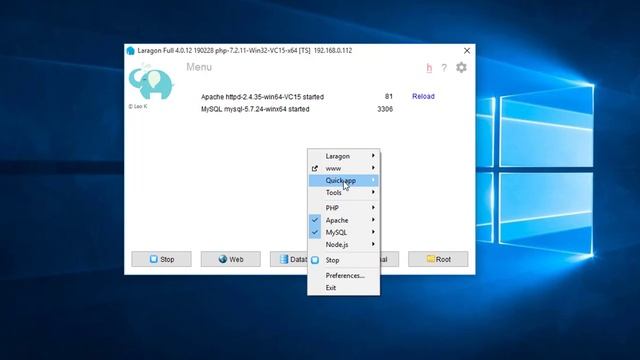Click the partly hidden Terminal button
The width and height of the screenshot is (640, 360).
(x=389, y=259)
